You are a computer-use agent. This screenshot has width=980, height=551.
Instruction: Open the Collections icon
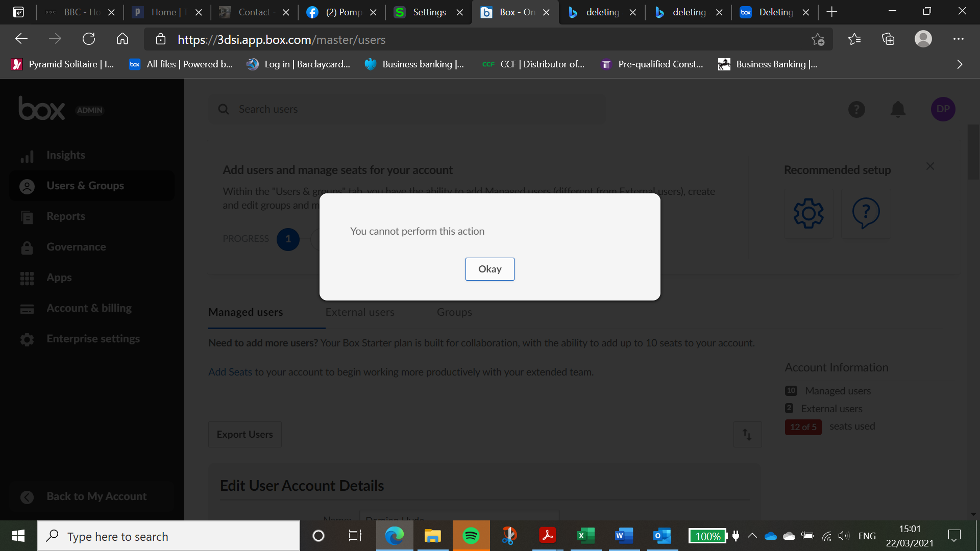tap(888, 39)
